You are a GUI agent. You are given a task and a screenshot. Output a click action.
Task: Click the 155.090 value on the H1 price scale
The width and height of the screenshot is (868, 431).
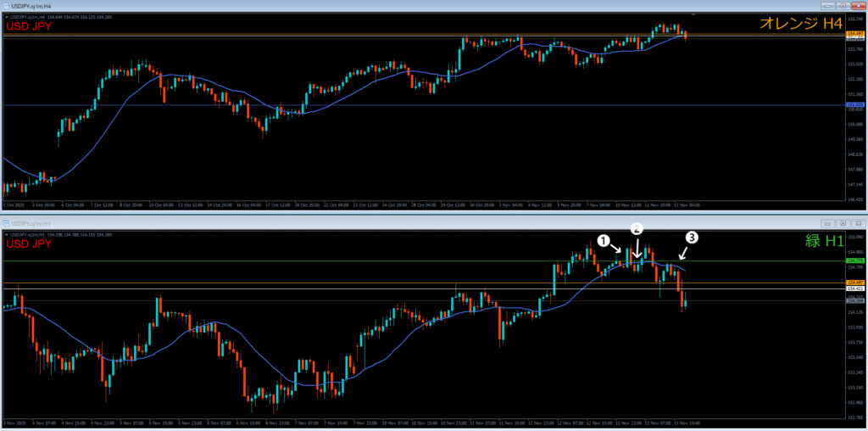854,237
